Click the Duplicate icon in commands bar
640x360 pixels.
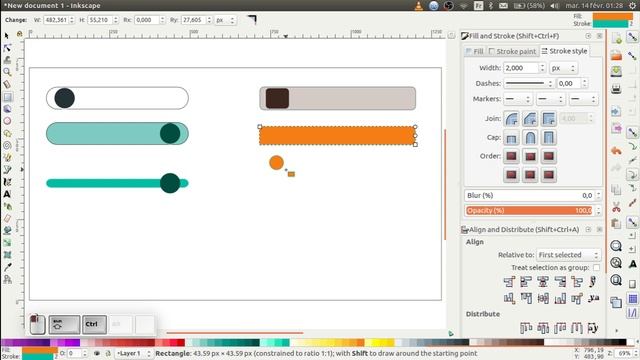pos(616,302)
